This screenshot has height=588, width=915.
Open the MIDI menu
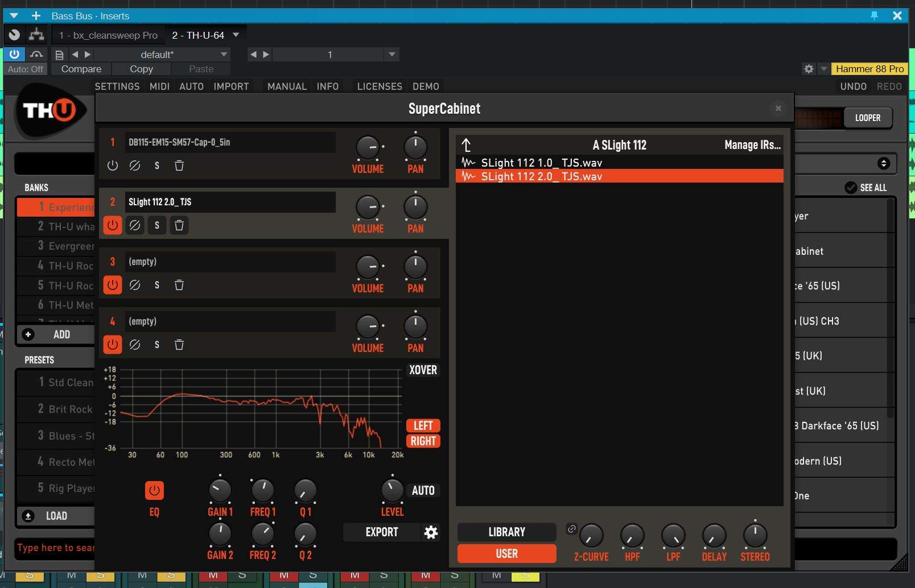click(159, 86)
